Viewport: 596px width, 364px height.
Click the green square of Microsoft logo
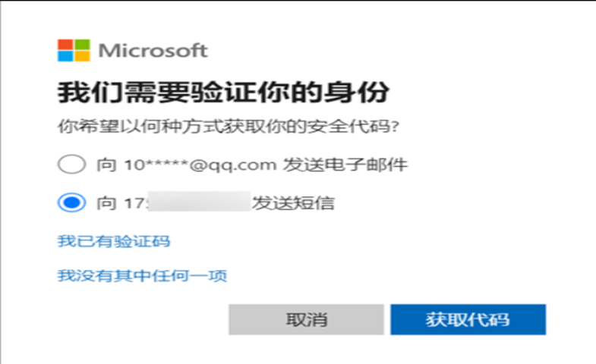click(82, 45)
